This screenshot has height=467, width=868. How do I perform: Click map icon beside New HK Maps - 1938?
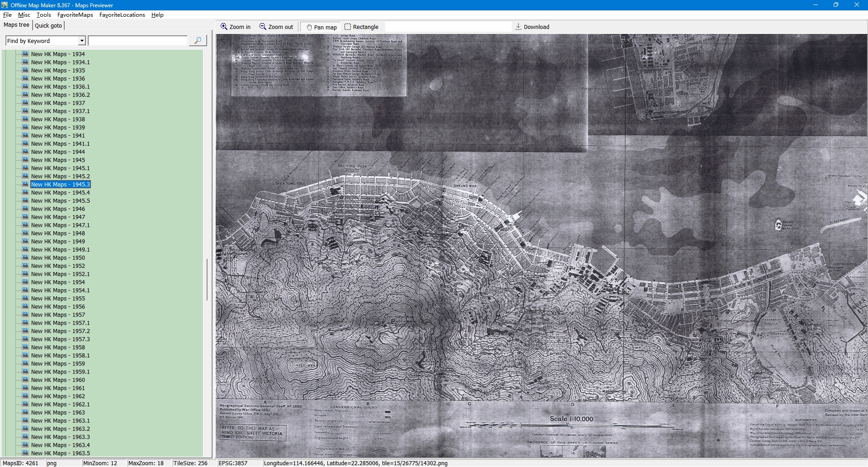click(x=25, y=119)
